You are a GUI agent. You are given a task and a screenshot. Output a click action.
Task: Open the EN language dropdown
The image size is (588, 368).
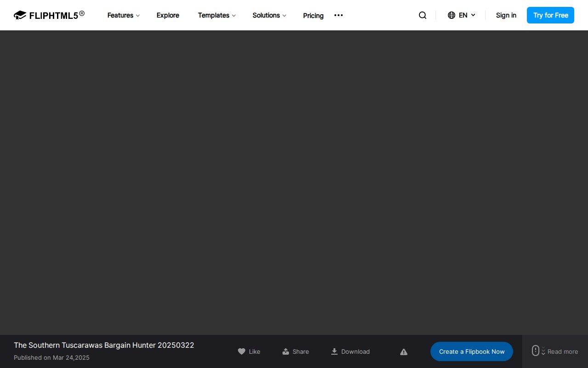467,15
